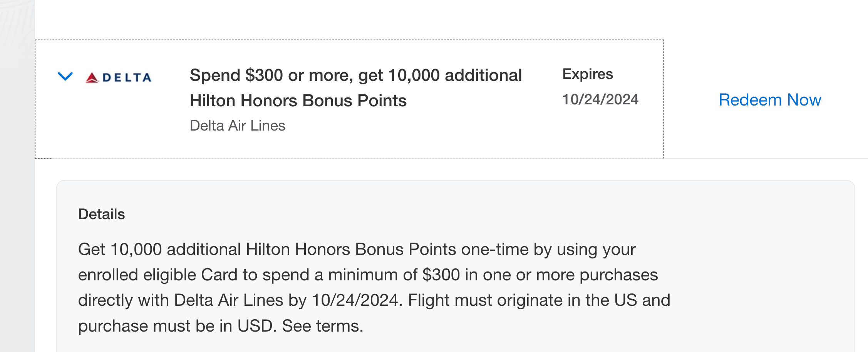868x352 pixels.
Task: Open the See terms text
Action: tap(322, 326)
